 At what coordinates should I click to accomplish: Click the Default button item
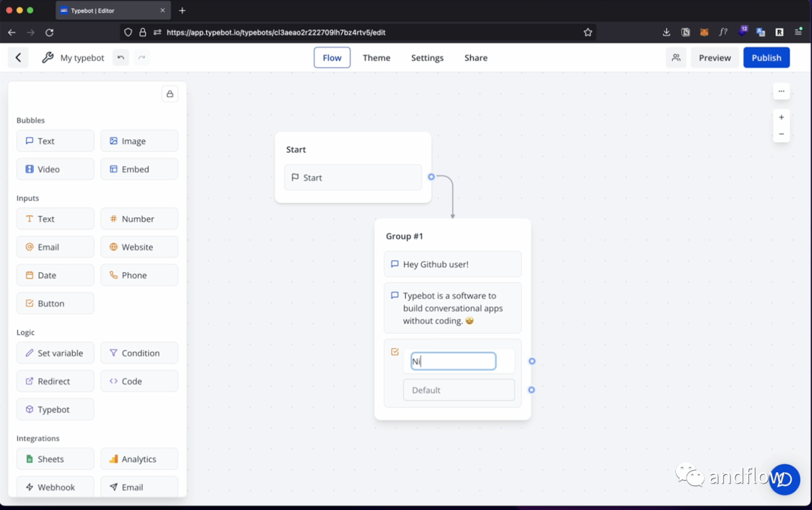459,390
